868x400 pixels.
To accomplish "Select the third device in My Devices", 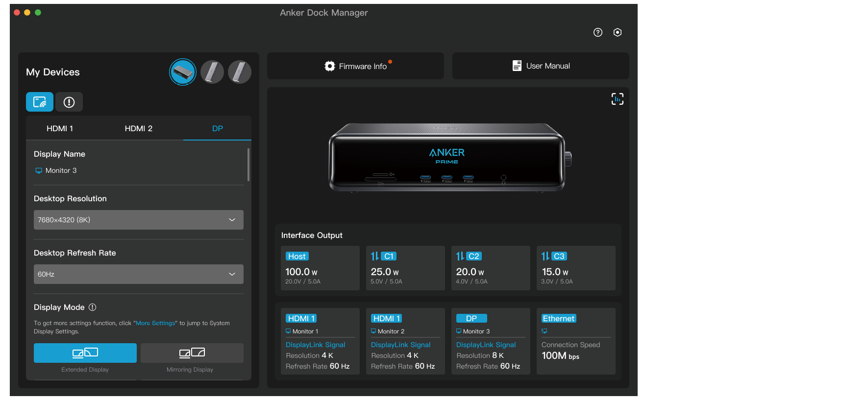I will click(x=240, y=72).
